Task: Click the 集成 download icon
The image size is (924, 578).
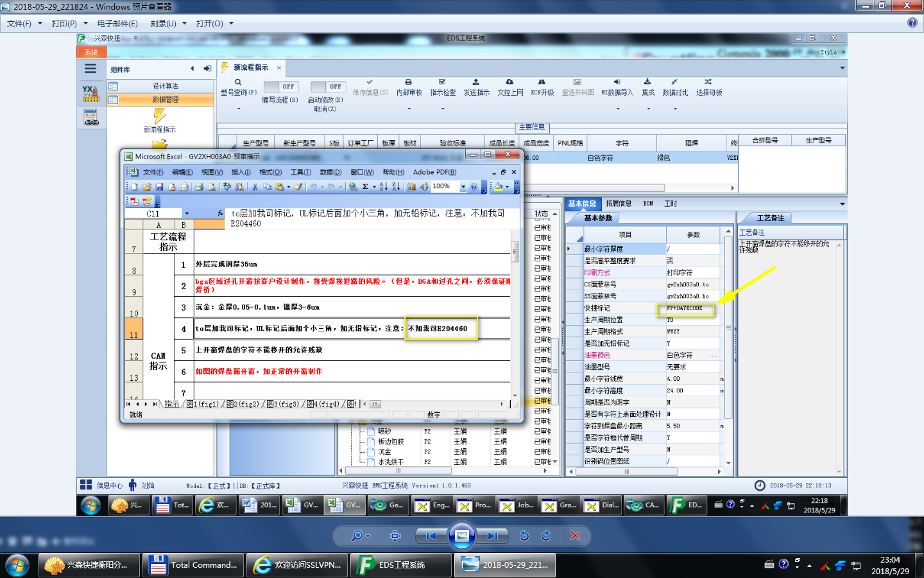Action: pos(647,82)
